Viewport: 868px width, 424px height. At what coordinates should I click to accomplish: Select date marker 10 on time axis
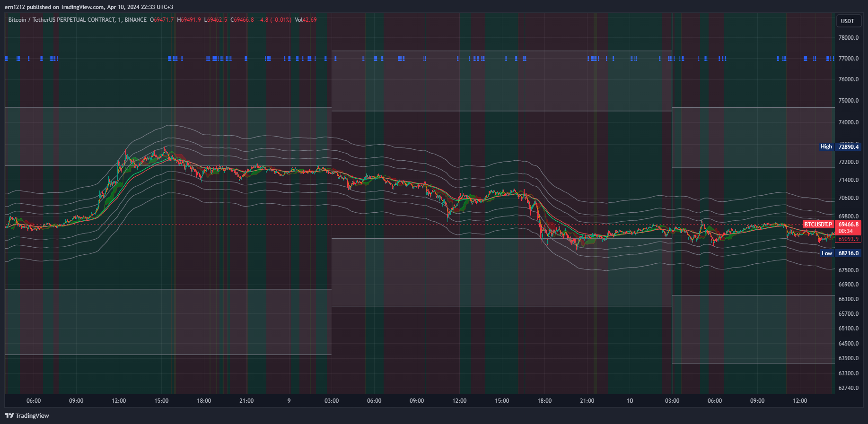630,401
